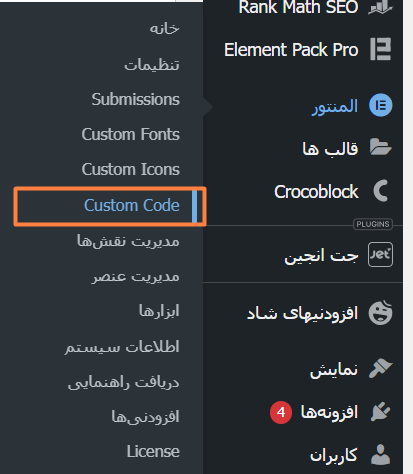Screen dimensions: 413x474
Task: Select Custom Icons in the submenu
Action: (x=131, y=169)
